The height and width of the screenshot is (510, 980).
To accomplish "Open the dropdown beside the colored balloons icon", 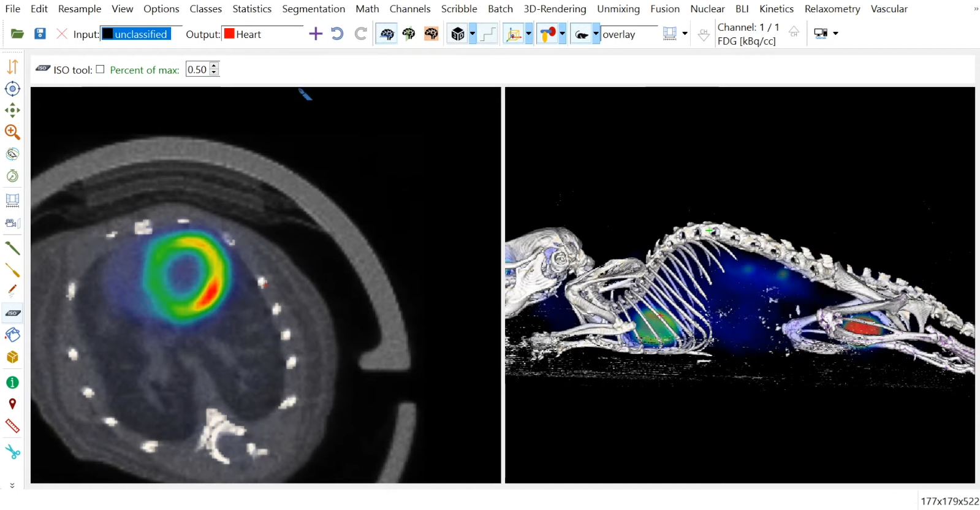I will coord(563,34).
